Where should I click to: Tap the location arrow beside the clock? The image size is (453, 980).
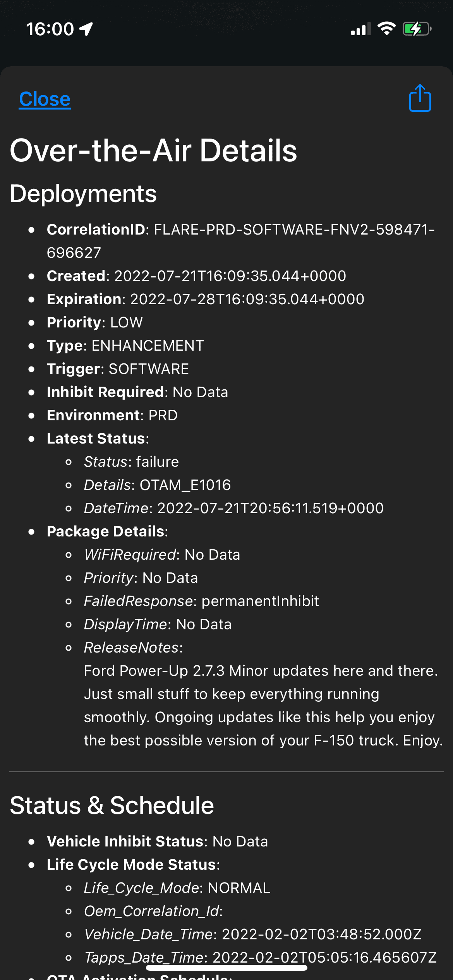(x=86, y=29)
